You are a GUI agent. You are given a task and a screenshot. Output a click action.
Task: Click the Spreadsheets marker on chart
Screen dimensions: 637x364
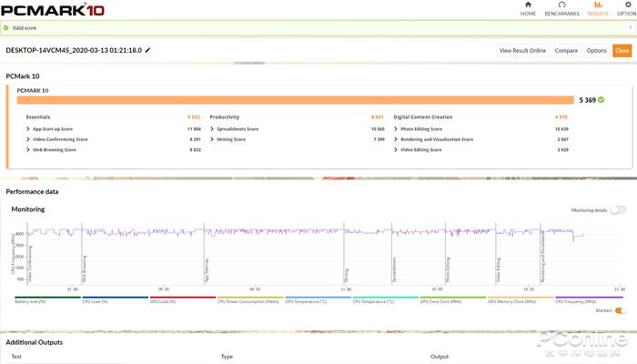[394, 269]
